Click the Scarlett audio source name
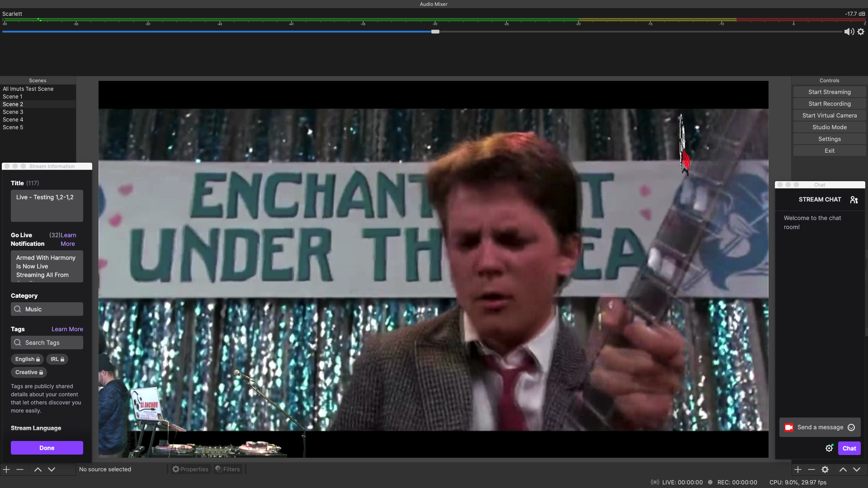Viewport: 868px width, 488px height. (x=12, y=14)
